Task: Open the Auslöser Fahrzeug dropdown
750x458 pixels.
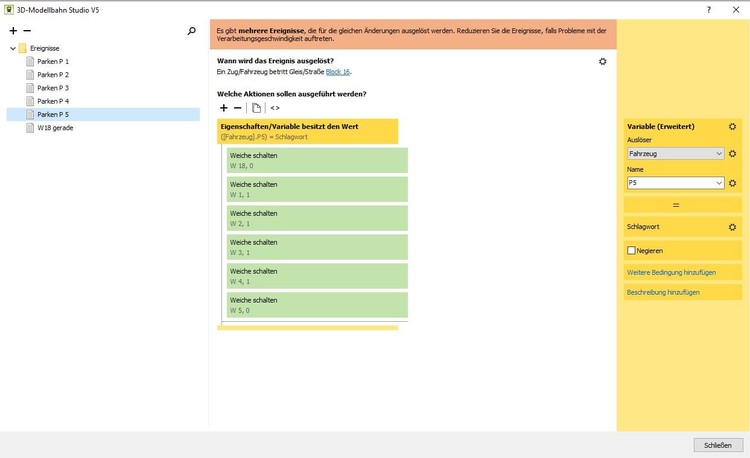Action: (x=675, y=153)
